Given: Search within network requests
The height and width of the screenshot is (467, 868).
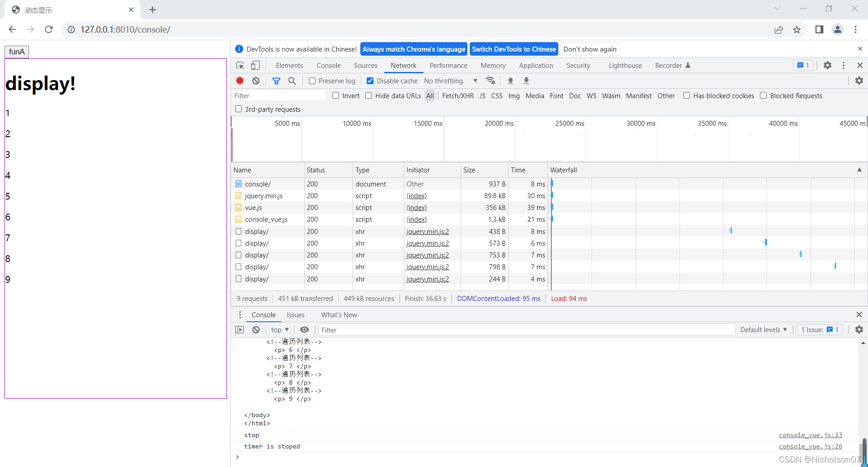Looking at the screenshot, I should pos(292,81).
